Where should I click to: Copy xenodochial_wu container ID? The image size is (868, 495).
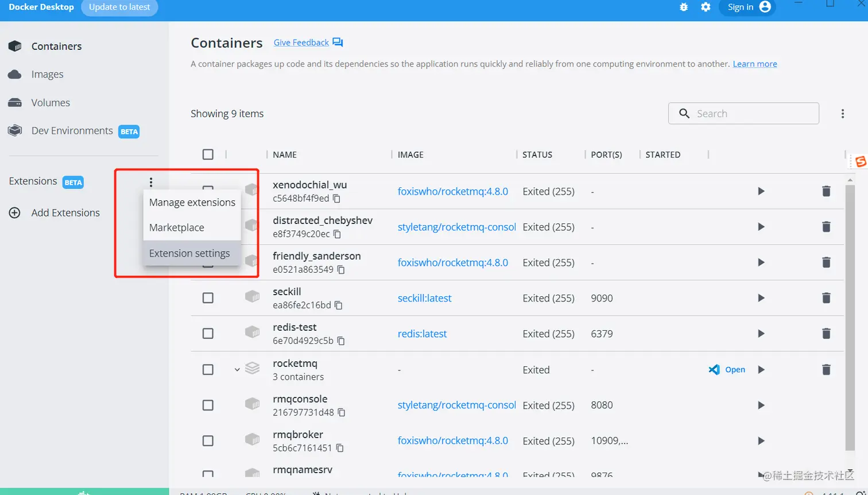click(x=337, y=199)
